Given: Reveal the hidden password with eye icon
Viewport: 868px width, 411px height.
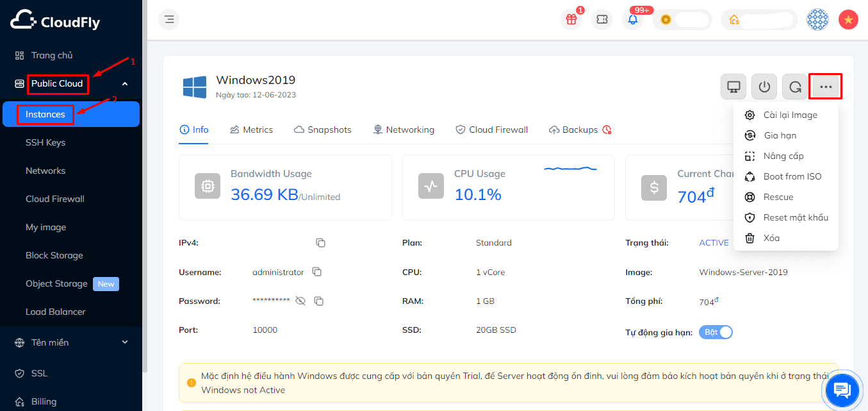Looking at the screenshot, I should click(300, 301).
